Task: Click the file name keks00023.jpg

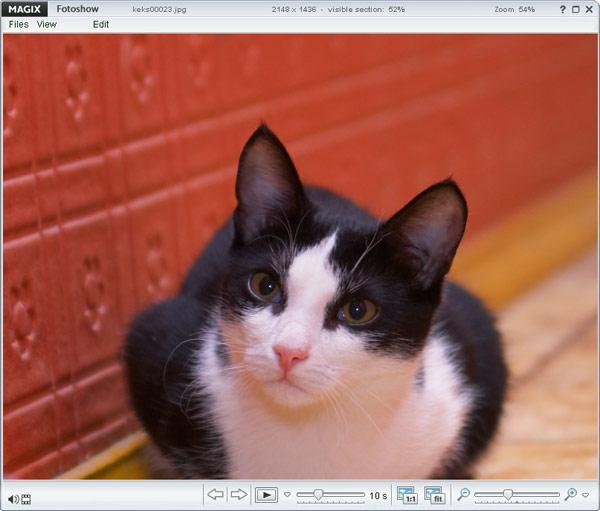Action: pos(159,10)
